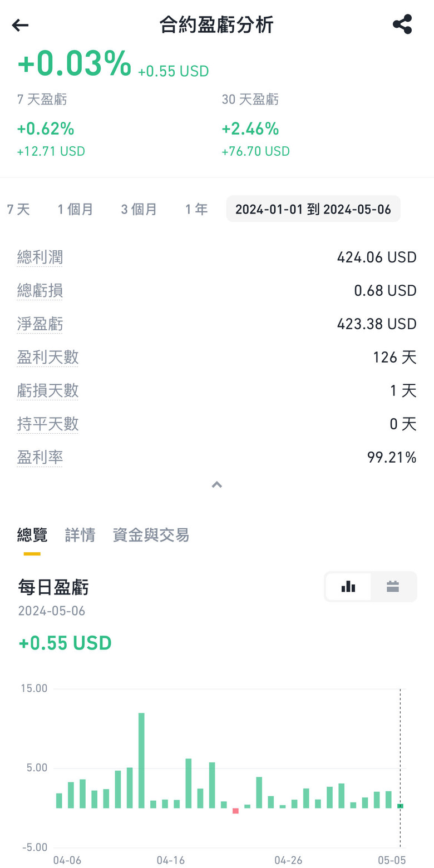Switch to bar chart view
This screenshot has width=434, height=868.
(348, 586)
